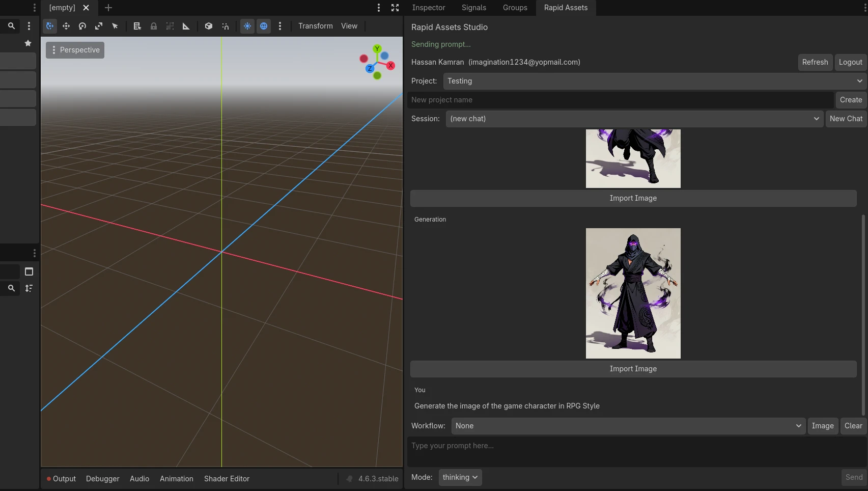Lock the selected node with the padlock icon
This screenshot has height=491, width=868.
(x=154, y=26)
